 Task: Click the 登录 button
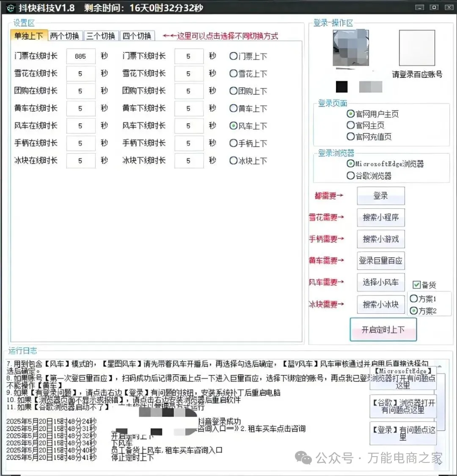click(x=380, y=196)
